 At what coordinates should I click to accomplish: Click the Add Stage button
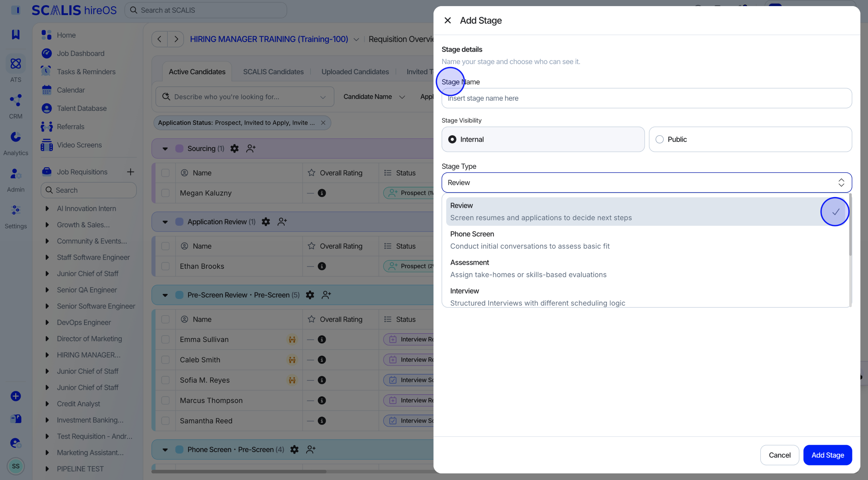[827, 455]
